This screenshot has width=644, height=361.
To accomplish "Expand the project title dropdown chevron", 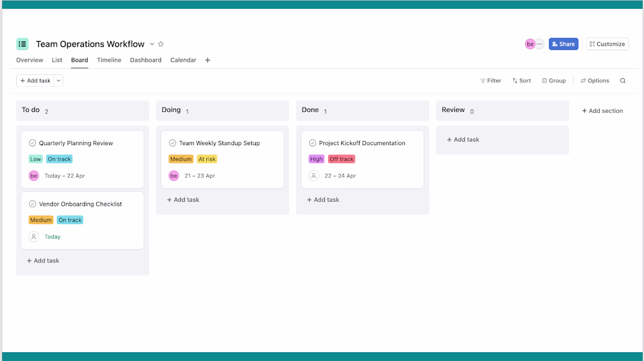I will click(x=152, y=44).
